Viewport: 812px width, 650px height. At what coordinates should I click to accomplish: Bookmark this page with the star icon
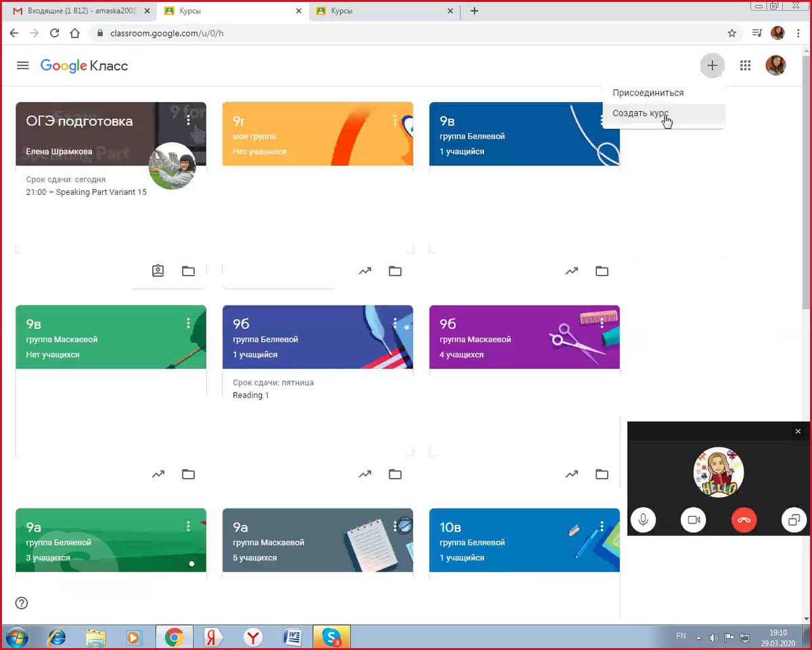click(732, 33)
